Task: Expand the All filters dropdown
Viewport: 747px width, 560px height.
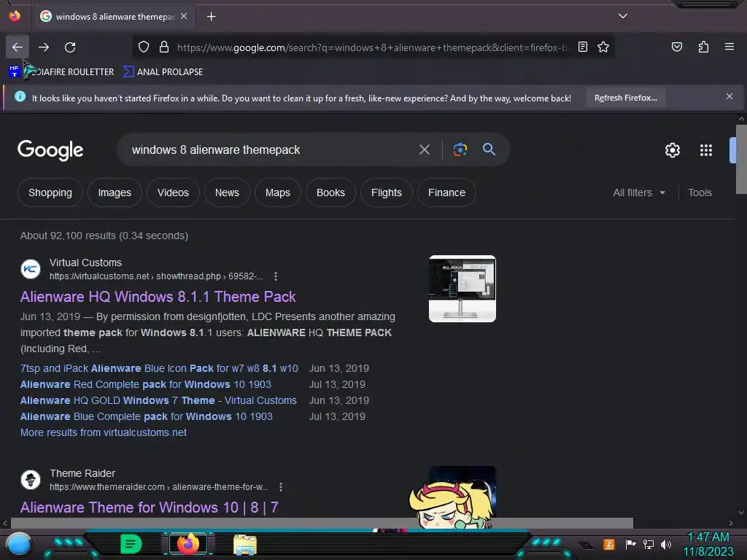Action: point(639,192)
